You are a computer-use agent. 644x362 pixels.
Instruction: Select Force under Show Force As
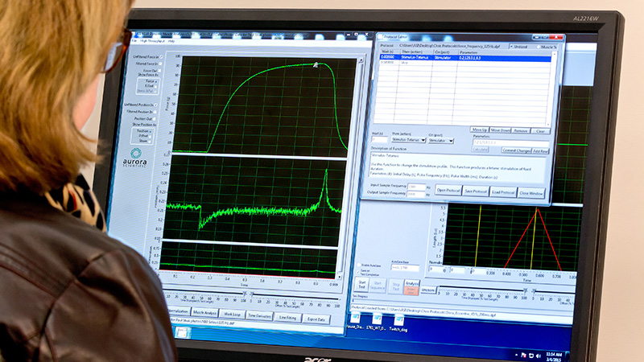[156, 81]
